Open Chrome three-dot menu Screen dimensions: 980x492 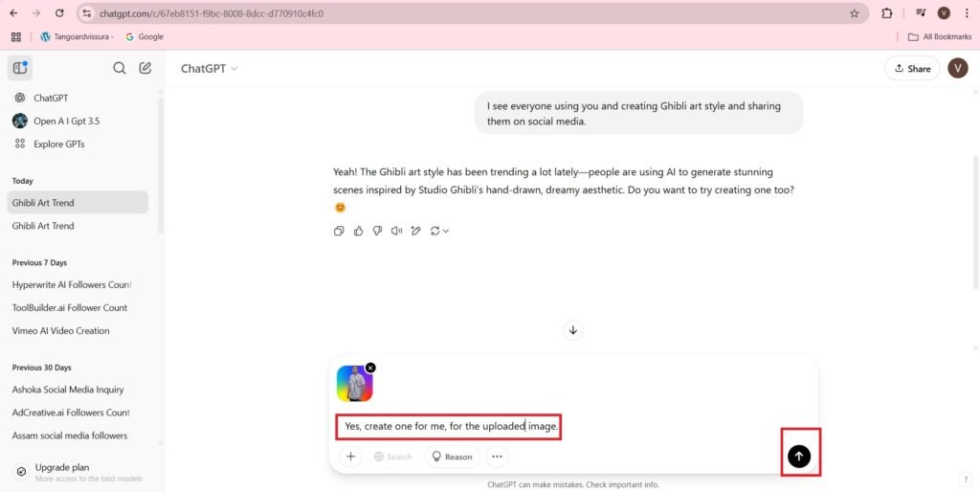tap(967, 13)
